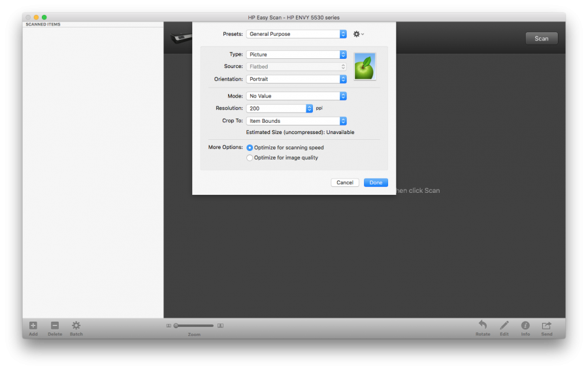Click the Add icon in bottom toolbar

pyautogui.click(x=33, y=326)
